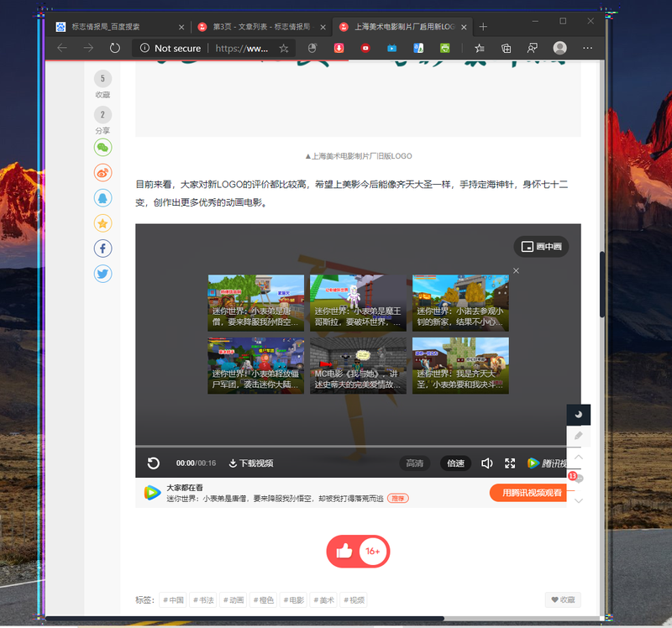The width and height of the screenshot is (672, 628).
Task: Enable 画中画 picture-in-picture mode
Action: tap(541, 246)
